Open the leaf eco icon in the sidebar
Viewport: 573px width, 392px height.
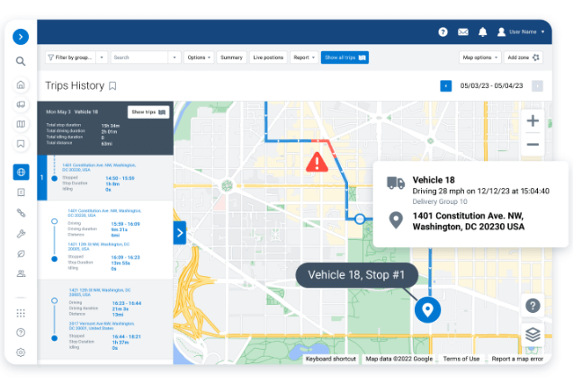click(x=21, y=254)
